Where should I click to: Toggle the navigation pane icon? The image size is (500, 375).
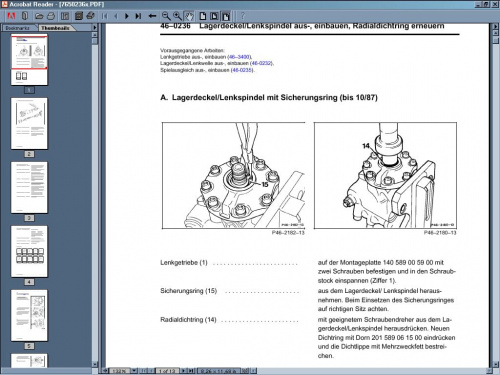pyautogui.click(x=65, y=16)
